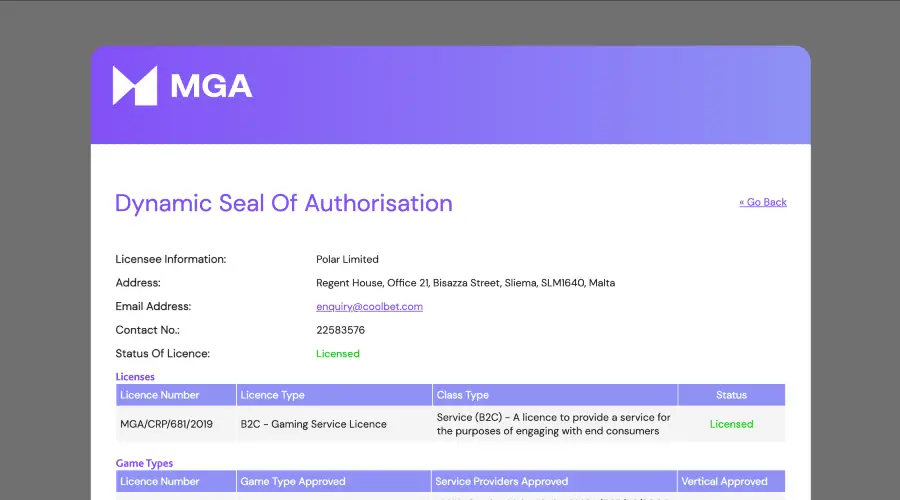Click the Service Providers Approved column header

coord(554,482)
